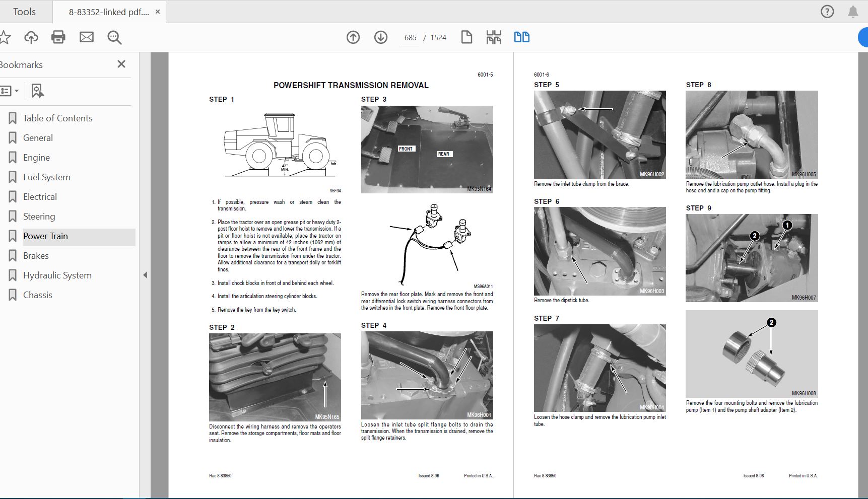This screenshot has width=868, height=499.
Task: Click the Bookmarks panel title
Action: [21, 65]
